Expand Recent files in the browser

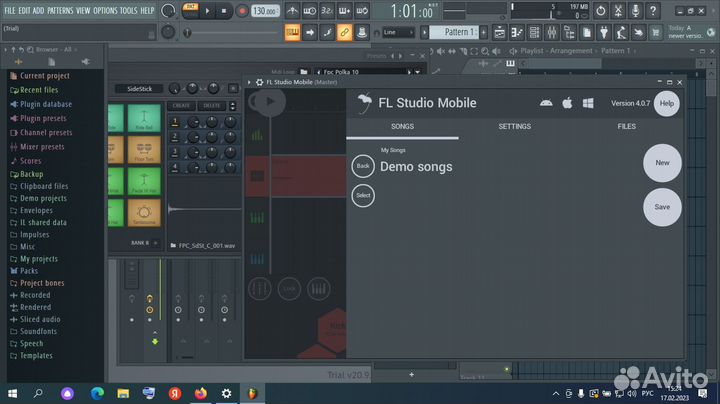[x=39, y=90]
